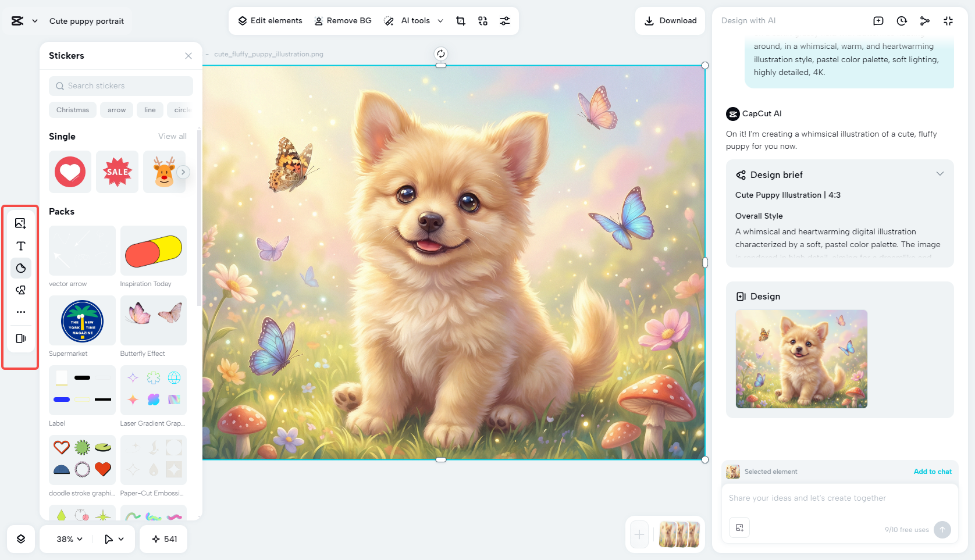975x560 pixels.
Task: Select the Text tool in the left sidebar
Action: pyautogui.click(x=21, y=246)
